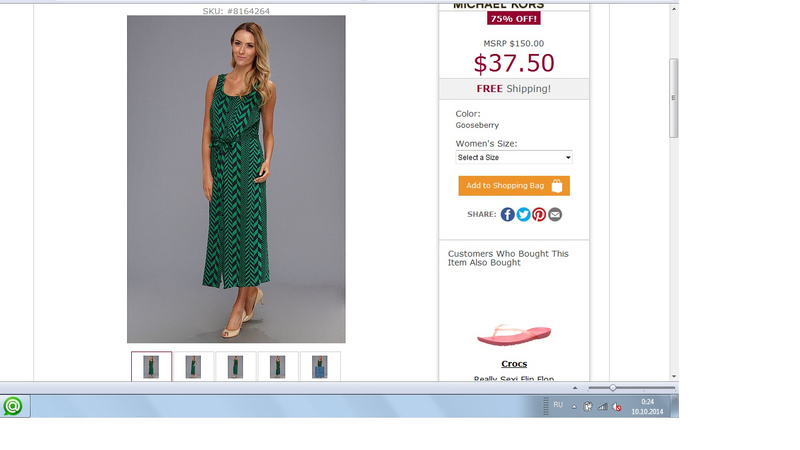
Task: Click the $37.50 sale price
Action: click(514, 63)
